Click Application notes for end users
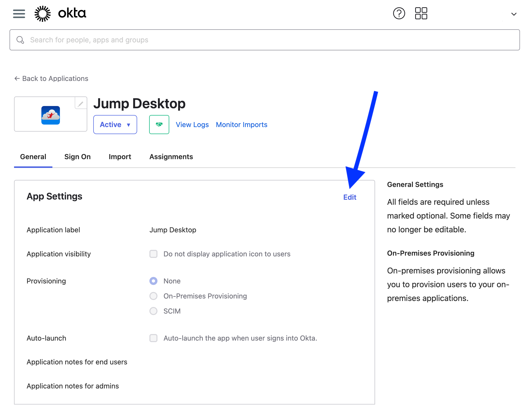Image resolution: width=532 pixels, height=406 pixels. pos(77,362)
